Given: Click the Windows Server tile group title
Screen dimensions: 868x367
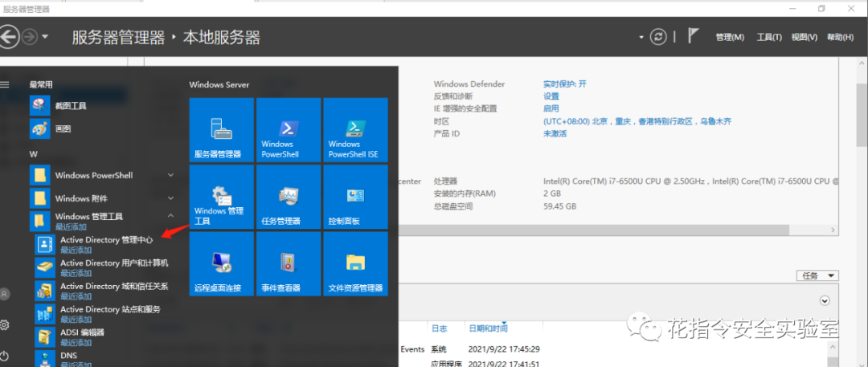Looking at the screenshot, I should pos(219,84).
